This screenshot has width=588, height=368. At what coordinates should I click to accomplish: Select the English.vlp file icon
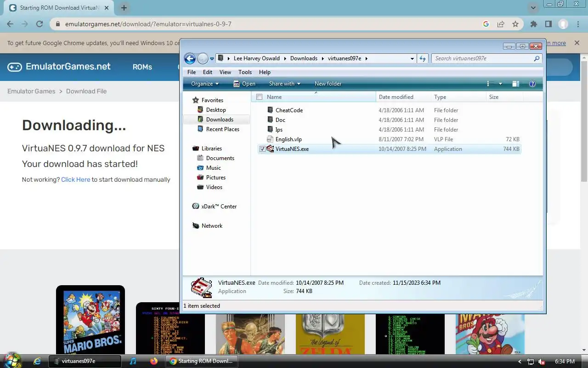click(270, 139)
